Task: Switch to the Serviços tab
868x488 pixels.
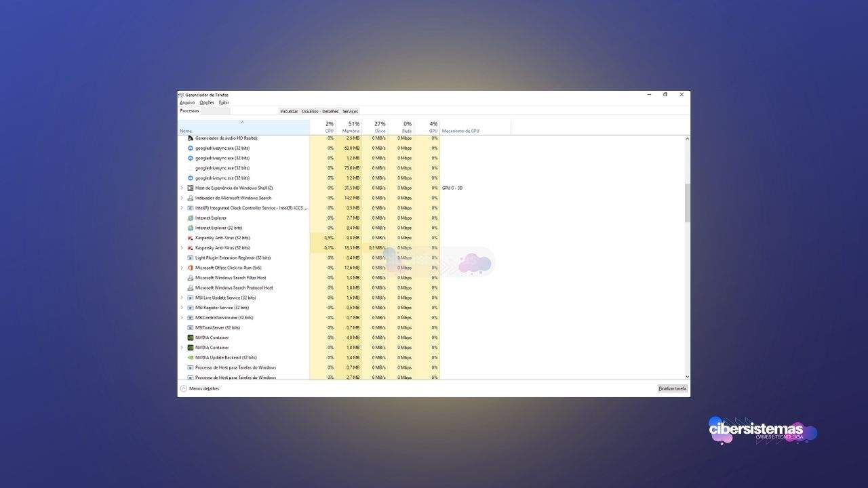Action: click(350, 111)
